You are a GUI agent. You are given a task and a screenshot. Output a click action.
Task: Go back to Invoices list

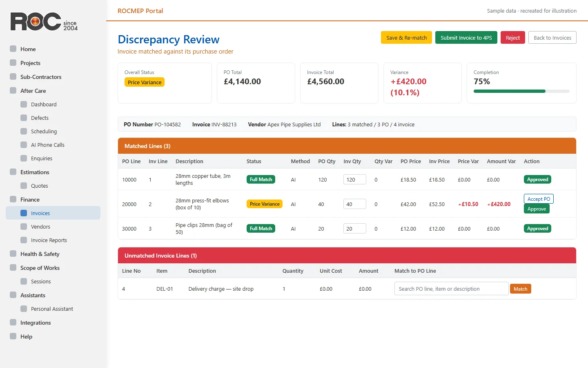(552, 38)
